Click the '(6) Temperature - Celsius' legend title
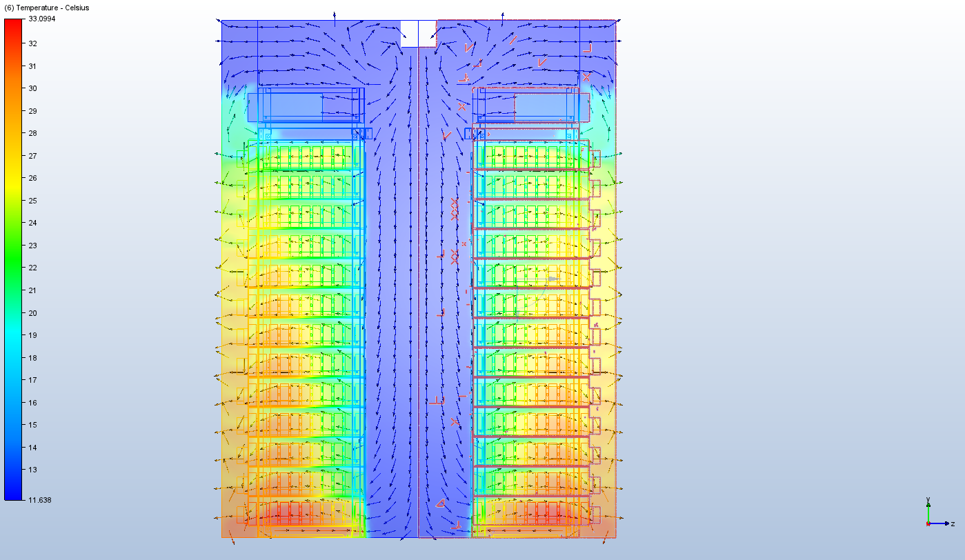This screenshot has width=965, height=560. [x=47, y=8]
